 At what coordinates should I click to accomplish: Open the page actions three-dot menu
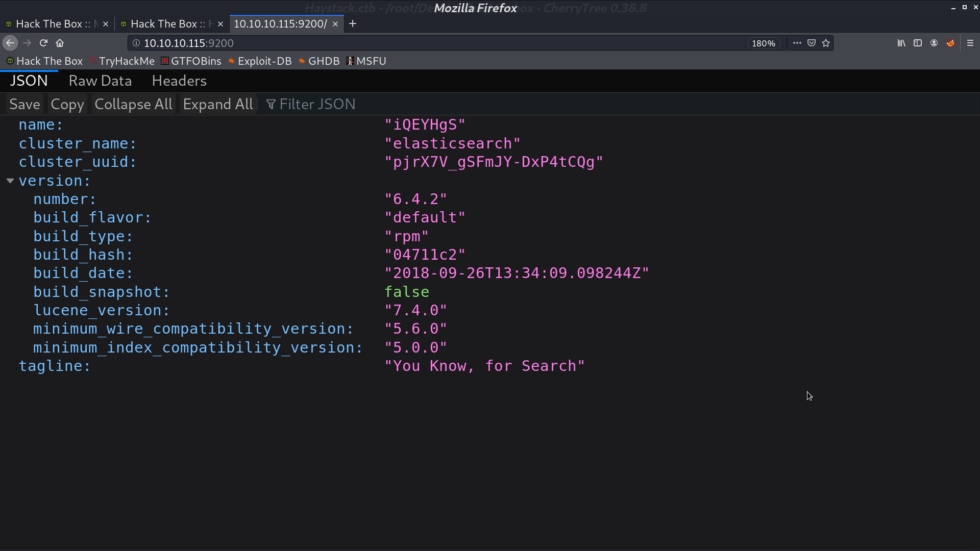pyautogui.click(x=797, y=43)
